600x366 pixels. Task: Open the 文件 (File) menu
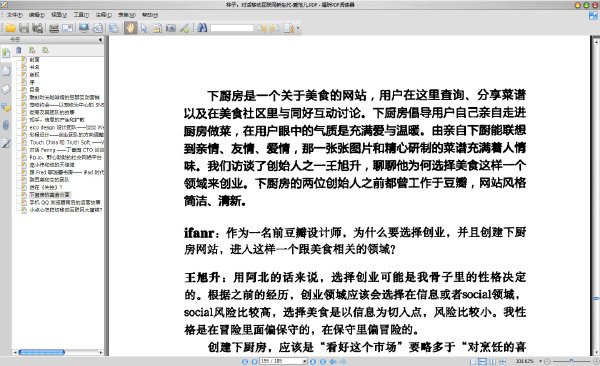click(x=15, y=15)
